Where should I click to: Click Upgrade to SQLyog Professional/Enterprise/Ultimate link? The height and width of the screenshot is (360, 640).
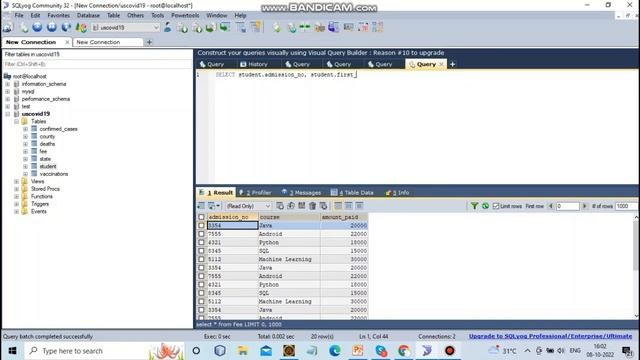(x=550, y=336)
